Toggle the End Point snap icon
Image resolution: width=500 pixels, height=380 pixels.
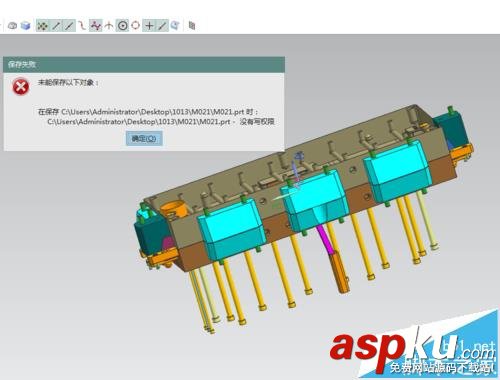point(56,26)
